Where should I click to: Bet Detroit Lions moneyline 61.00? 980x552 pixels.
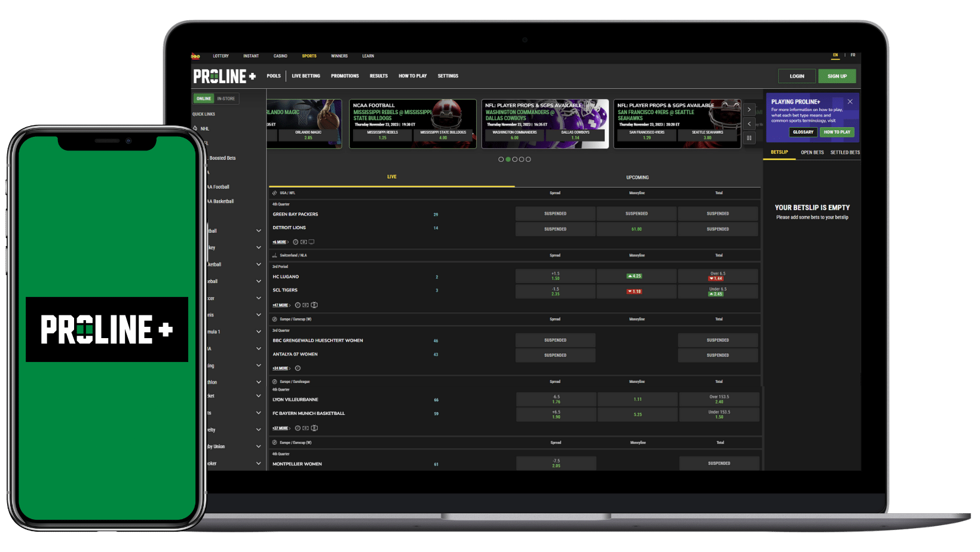coord(636,229)
